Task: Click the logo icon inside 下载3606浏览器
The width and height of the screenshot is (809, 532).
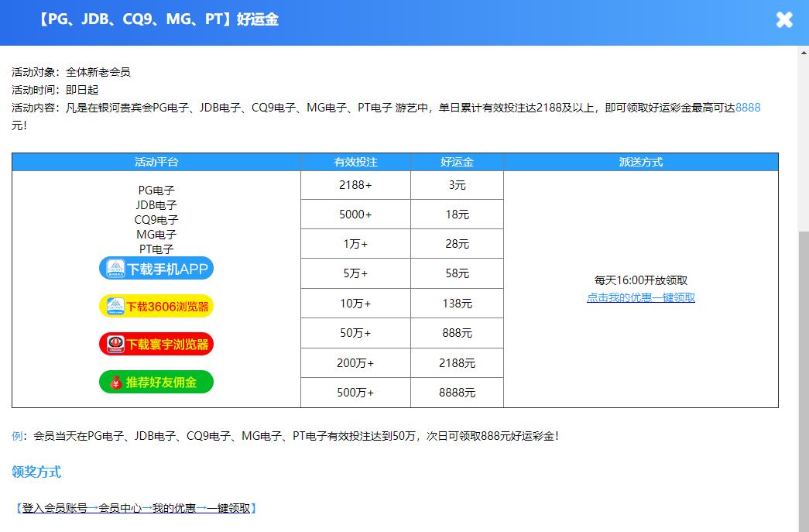Action: [115, 306]
